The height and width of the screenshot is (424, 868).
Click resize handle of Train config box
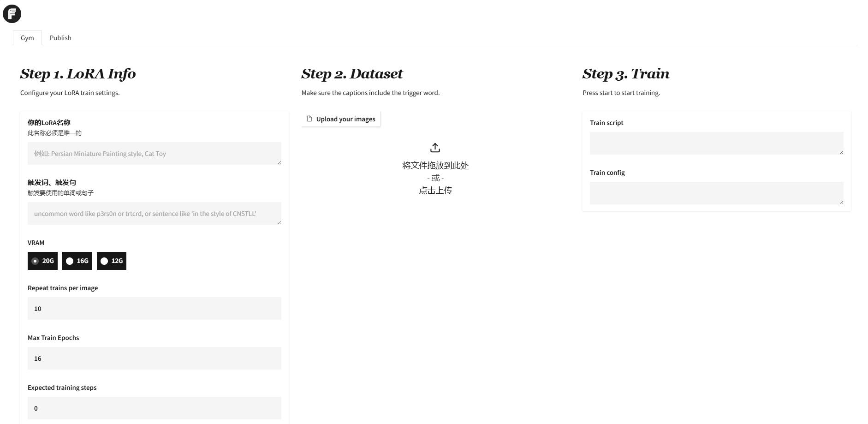coord(841,202)
